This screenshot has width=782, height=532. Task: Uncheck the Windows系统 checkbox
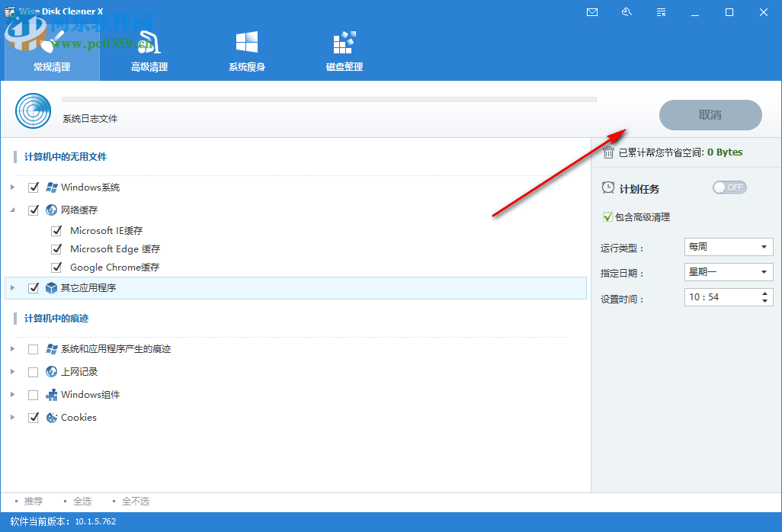click(34, 187)
